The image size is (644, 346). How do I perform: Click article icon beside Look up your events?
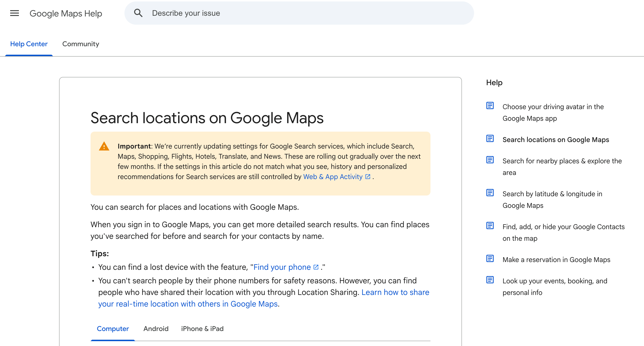(x=490, y=280)
